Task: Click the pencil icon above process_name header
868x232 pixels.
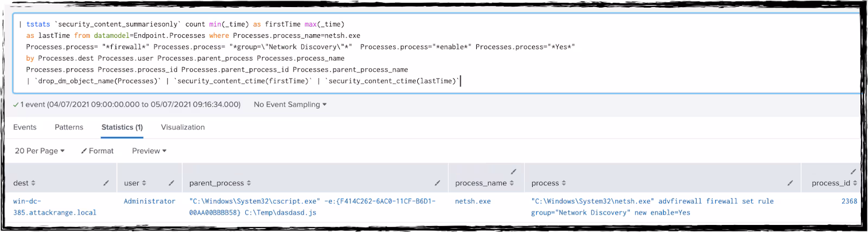Action: (513, 171)
